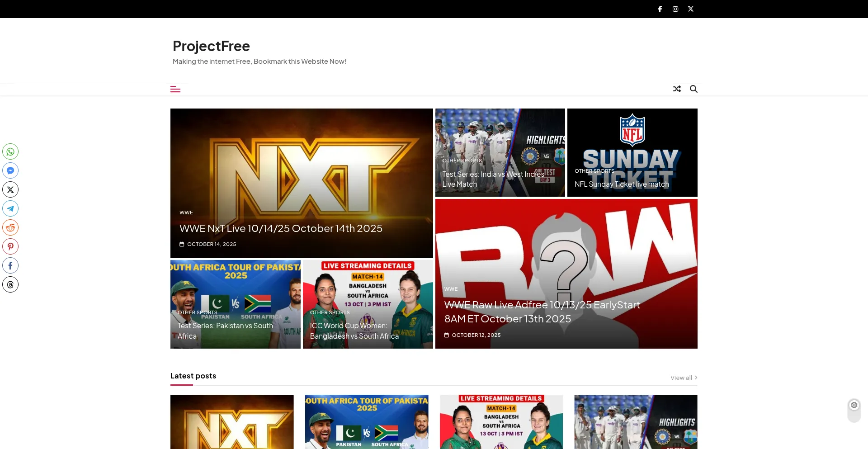The image size is (868, 449).
Task: Open the Facebook page from top bar
Action: click(660, 9)
